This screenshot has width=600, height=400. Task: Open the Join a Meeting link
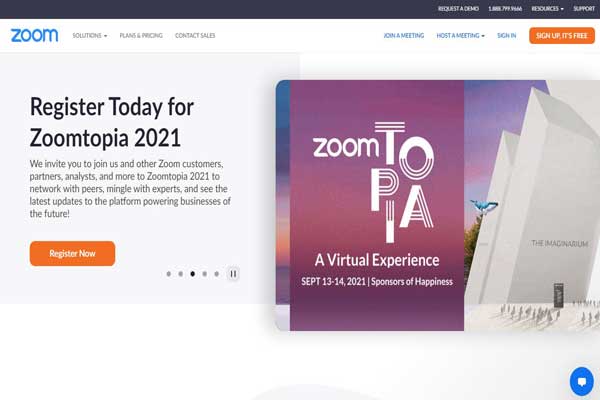click(404, 36)
